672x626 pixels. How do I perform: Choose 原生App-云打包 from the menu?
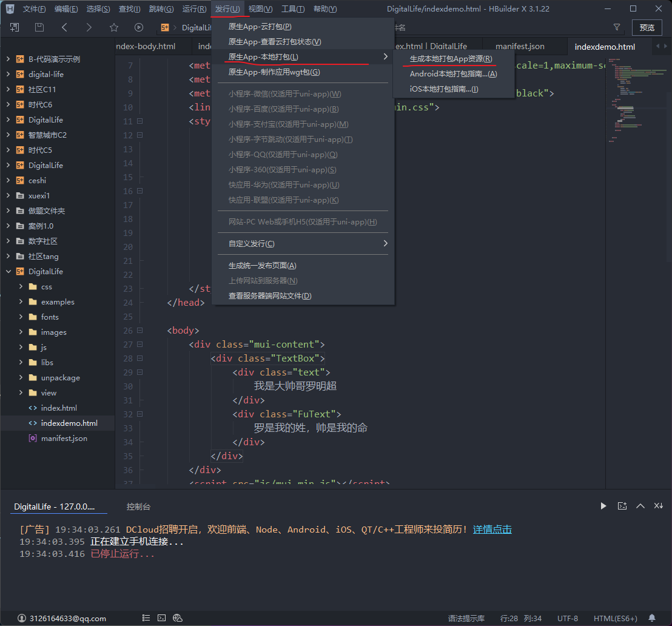260,27
